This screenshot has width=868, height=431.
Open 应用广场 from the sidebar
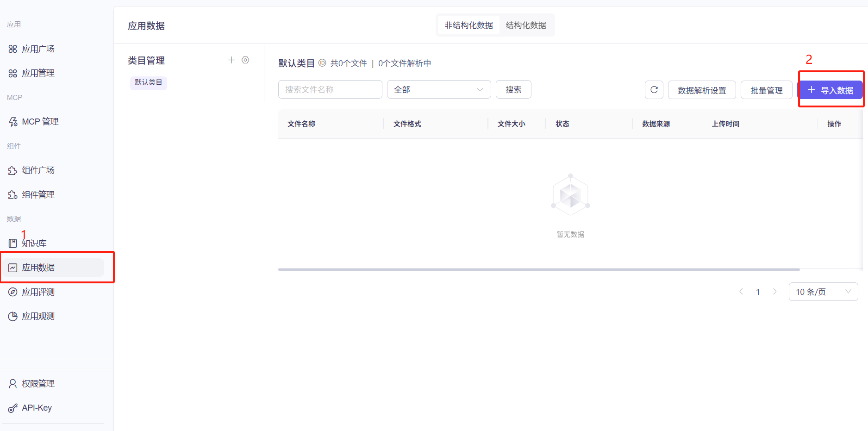[38, 49]
